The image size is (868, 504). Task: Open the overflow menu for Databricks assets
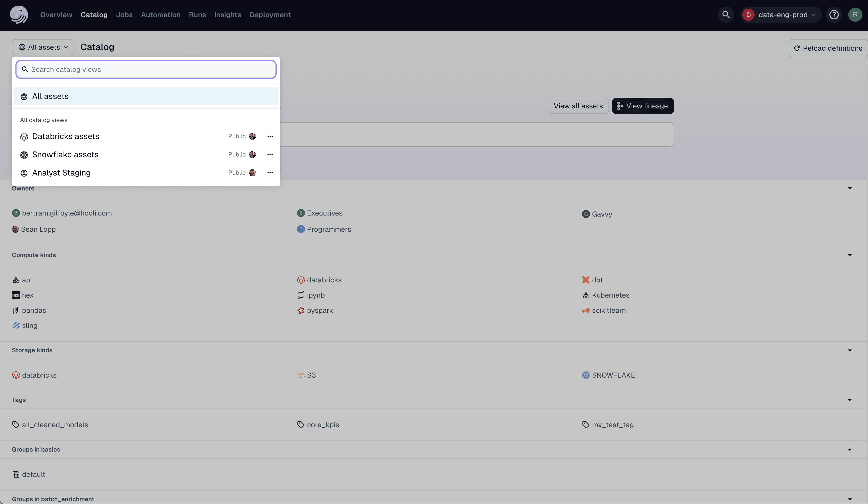(x=270, y=136)
